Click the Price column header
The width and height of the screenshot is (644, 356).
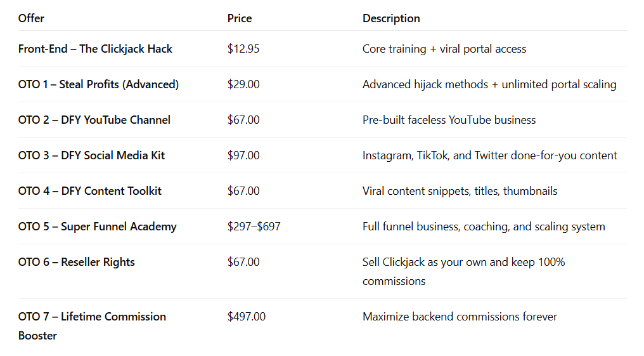240,18
